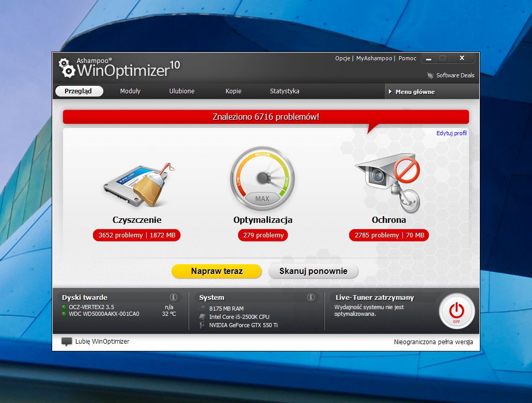532x403 pixels.
Task: Open the Opcje menu
Action: click(342, 58)
